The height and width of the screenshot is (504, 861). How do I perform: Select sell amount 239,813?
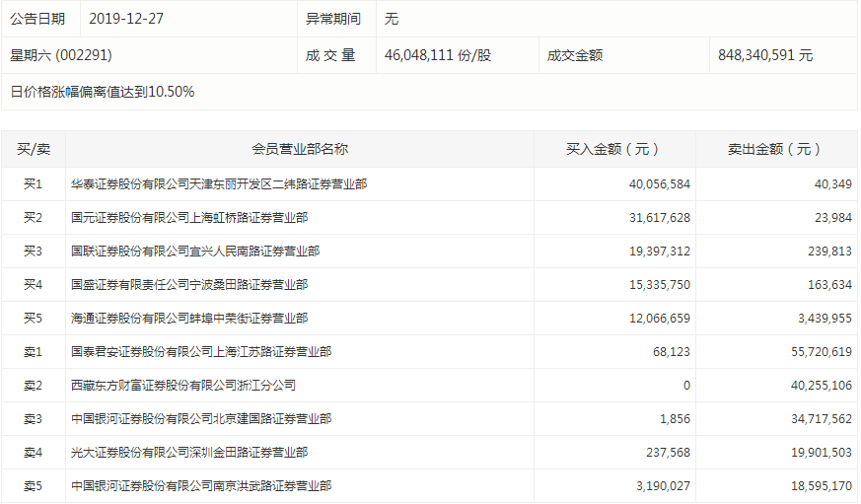[x=829, y=251]
